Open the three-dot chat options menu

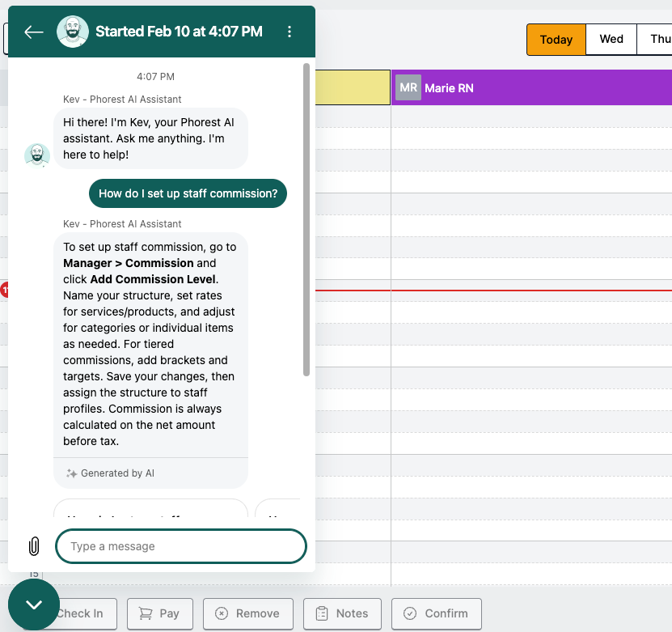pyautogui.click(x=290, y=32)
